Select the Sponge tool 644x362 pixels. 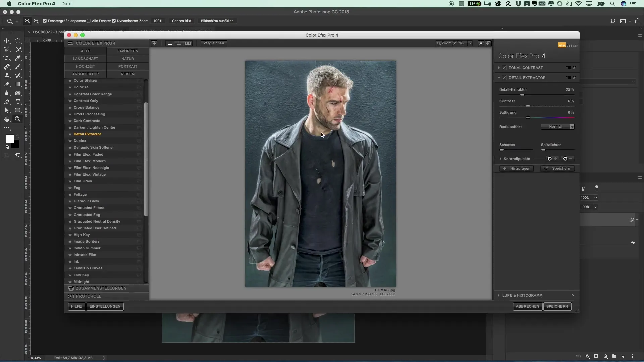click(x=18, y=93)
